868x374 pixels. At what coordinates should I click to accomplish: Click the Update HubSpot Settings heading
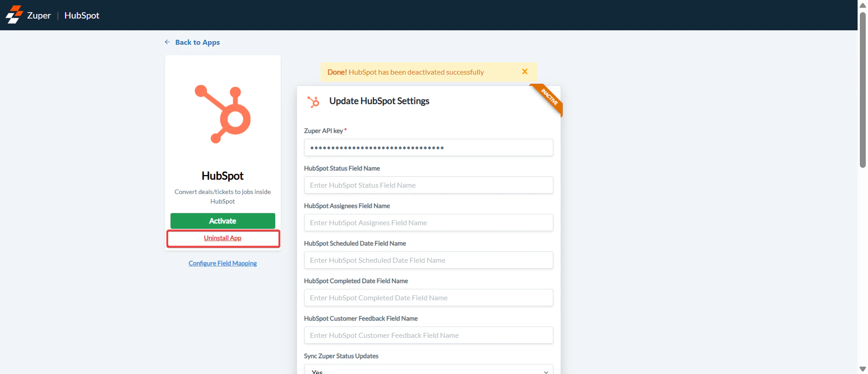click(x=379, y=101)
